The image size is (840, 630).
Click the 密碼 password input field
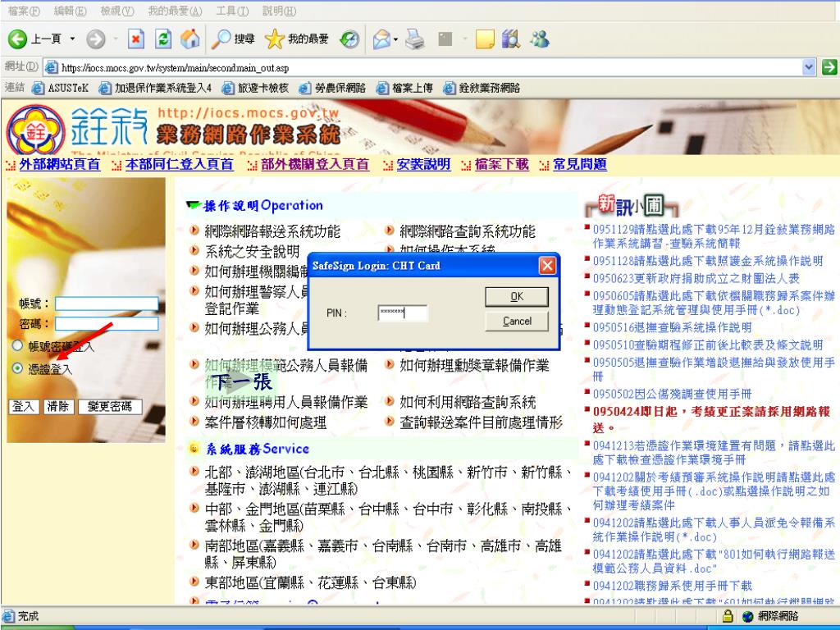click(x=107, y=323)
